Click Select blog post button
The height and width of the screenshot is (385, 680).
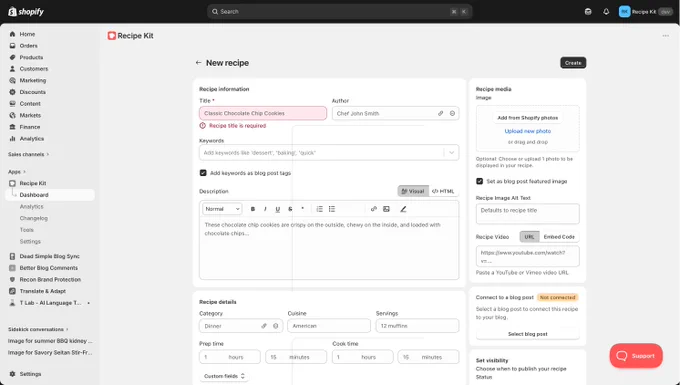pos(527,334)
